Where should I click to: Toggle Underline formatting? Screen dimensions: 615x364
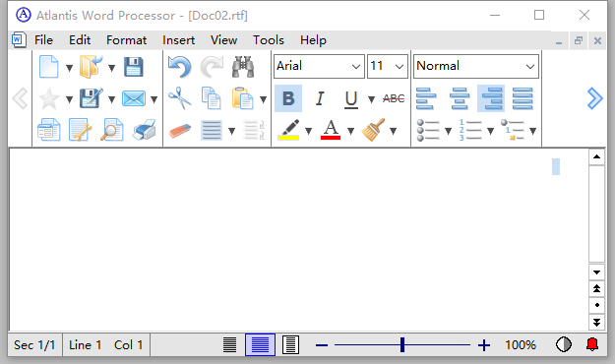(x=351, y=99)
